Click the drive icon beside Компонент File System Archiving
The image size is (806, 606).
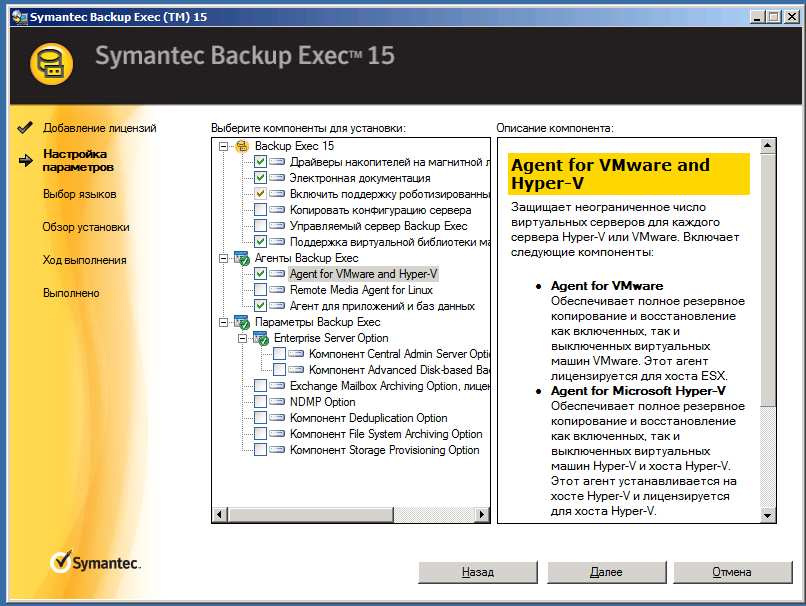(x=277, y=434)
